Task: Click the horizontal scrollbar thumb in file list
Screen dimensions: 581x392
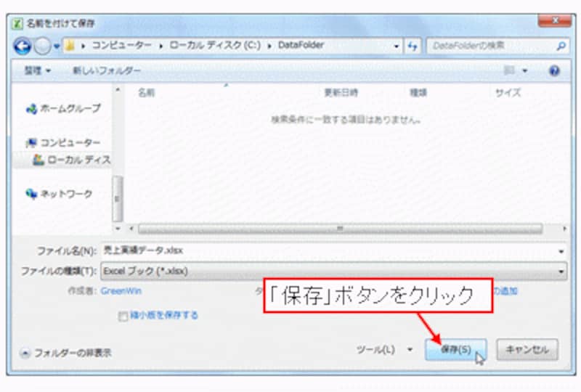Action: coord(340,229)
